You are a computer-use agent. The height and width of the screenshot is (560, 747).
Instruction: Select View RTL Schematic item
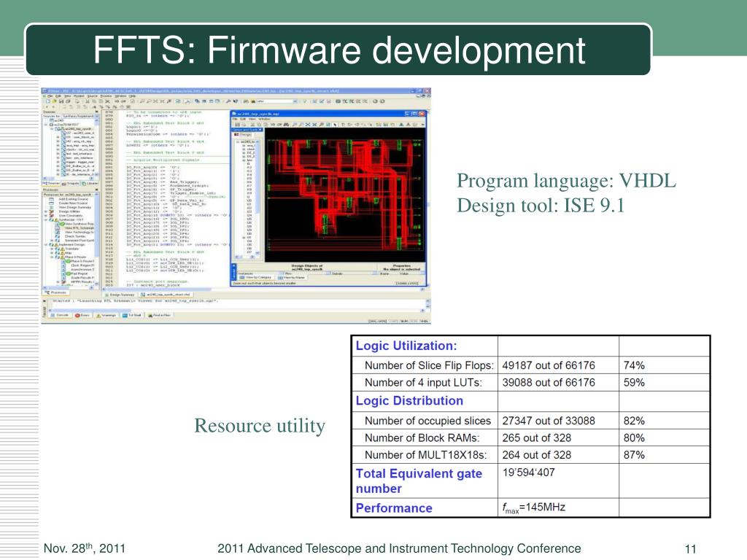point(80,228)
